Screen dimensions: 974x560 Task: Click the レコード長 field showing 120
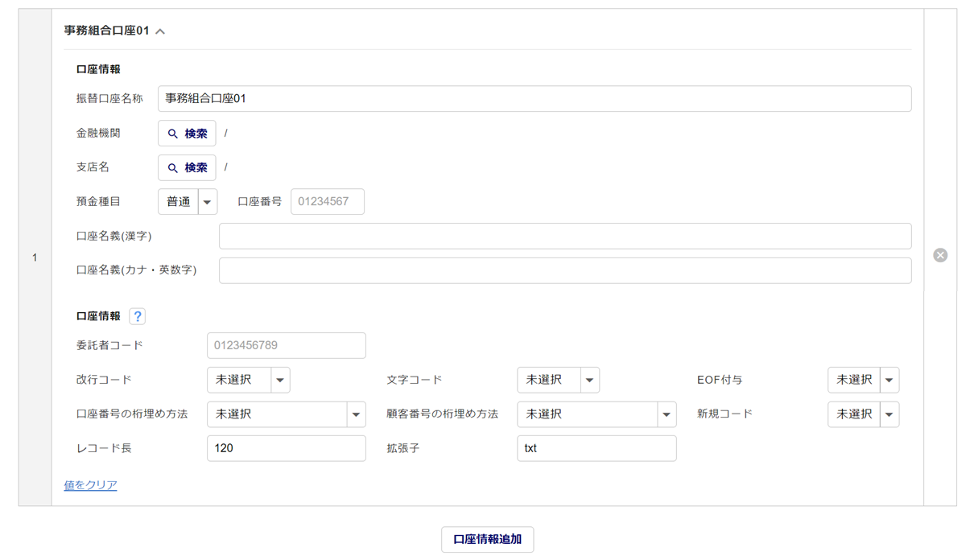click(x=286, y=448)
